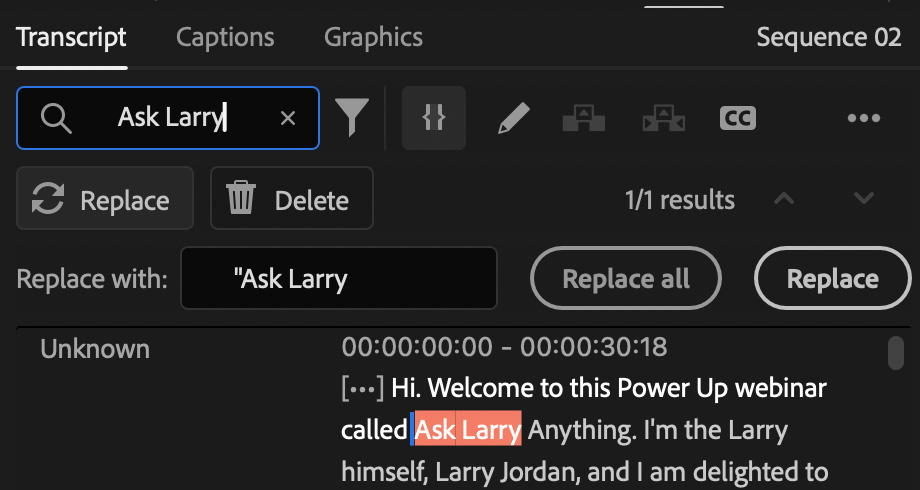Go to next search result arrow
This screenshot has width=920, height=490.
point(864,199)
